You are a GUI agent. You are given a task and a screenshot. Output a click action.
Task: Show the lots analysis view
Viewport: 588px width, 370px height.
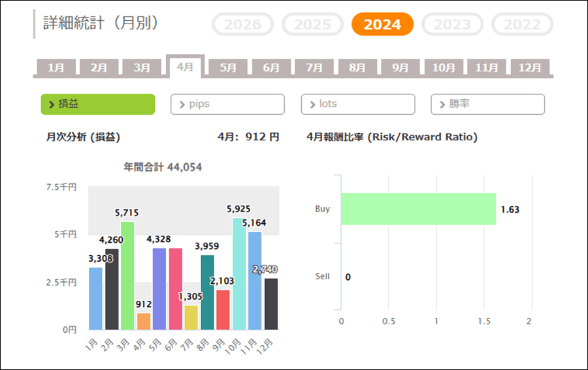[x=357, y=104]
